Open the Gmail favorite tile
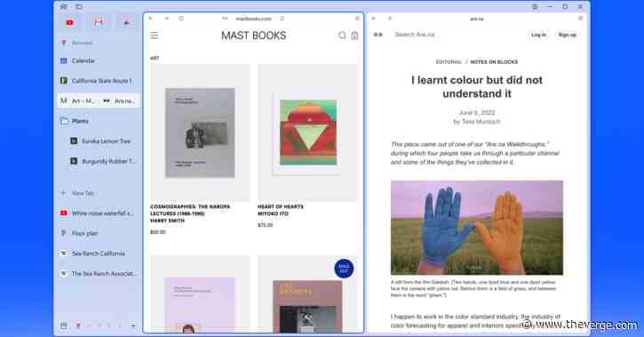The height and width of the screenshot is (337, 644). (99, 22)
